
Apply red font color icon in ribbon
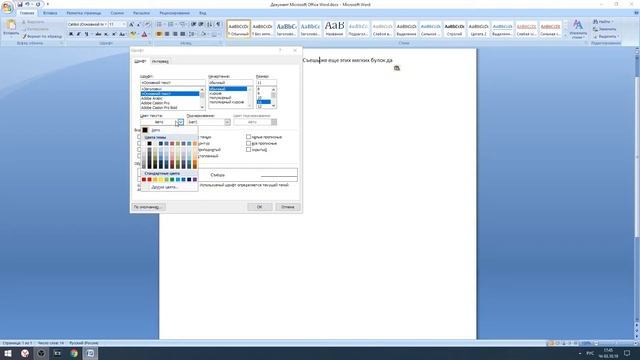coord(144,34)
